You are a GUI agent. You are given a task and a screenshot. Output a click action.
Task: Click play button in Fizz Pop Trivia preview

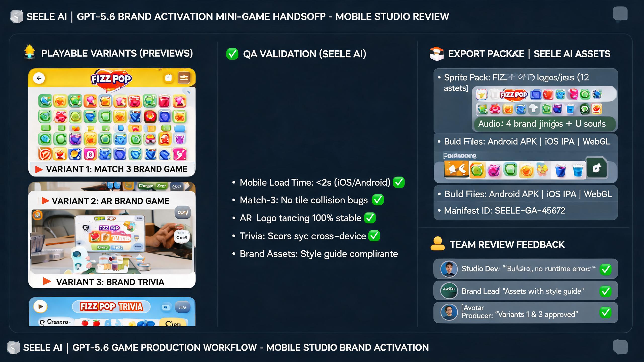point(40,307)
